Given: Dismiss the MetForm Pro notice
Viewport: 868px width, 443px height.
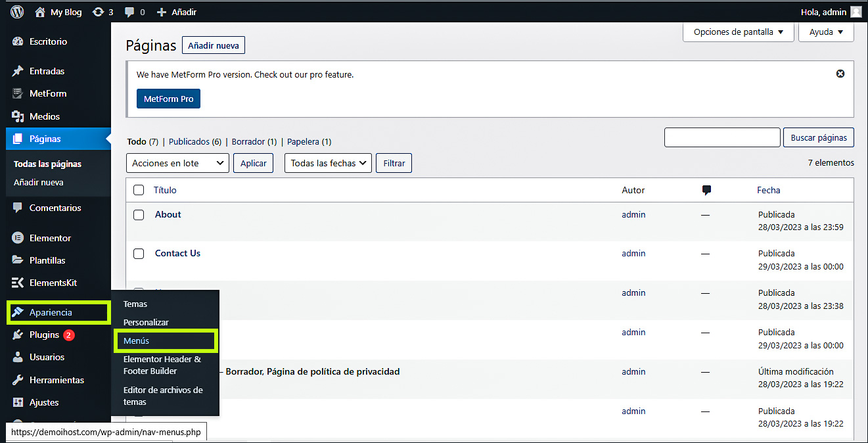Looking at the screenshot, I should point(840,74).
